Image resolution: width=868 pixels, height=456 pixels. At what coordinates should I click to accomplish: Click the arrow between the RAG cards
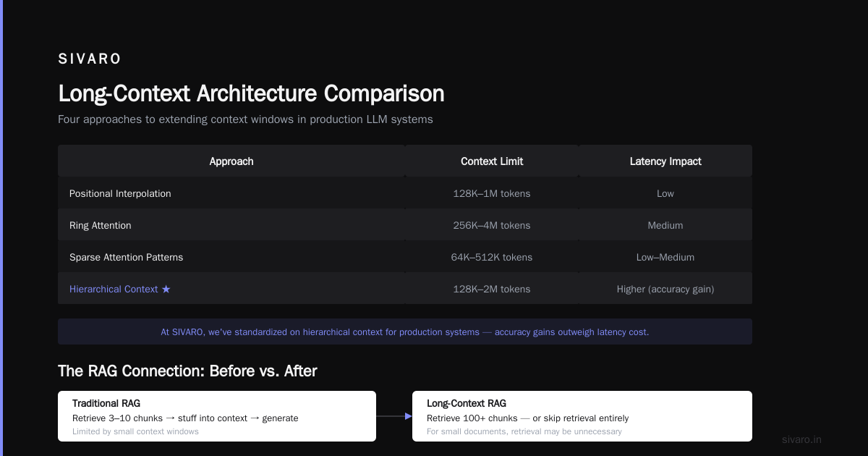(394, 416)
